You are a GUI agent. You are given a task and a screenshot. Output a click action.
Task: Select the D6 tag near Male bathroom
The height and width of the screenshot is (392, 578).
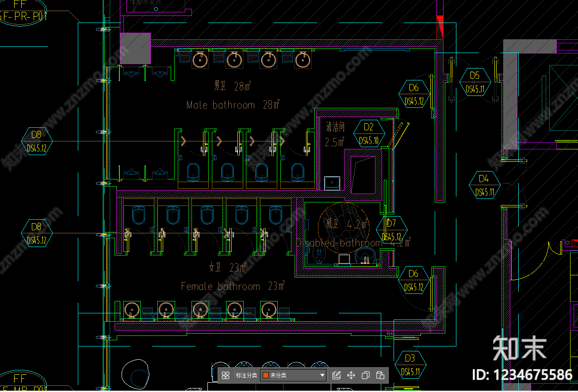click(414, 94)
